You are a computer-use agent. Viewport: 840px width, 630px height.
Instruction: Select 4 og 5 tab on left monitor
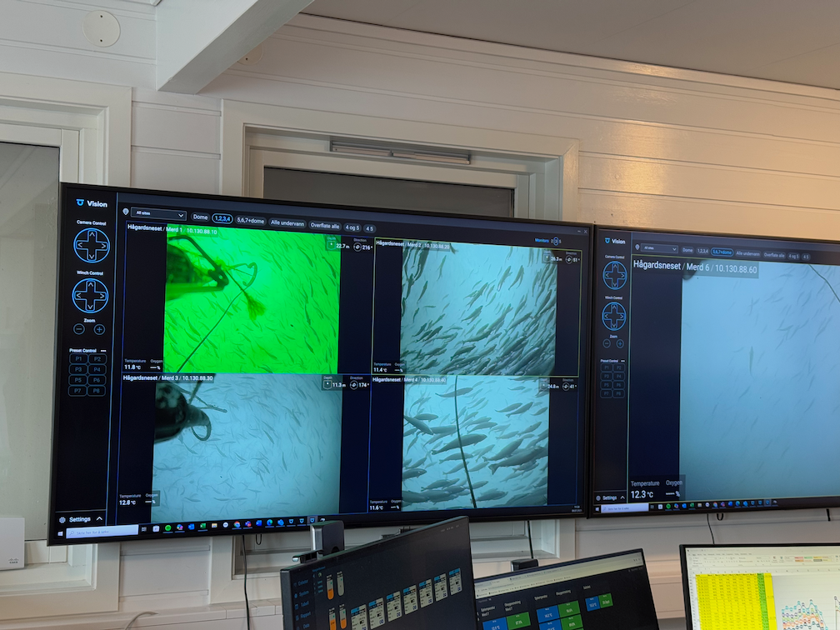tap(352, 227)
